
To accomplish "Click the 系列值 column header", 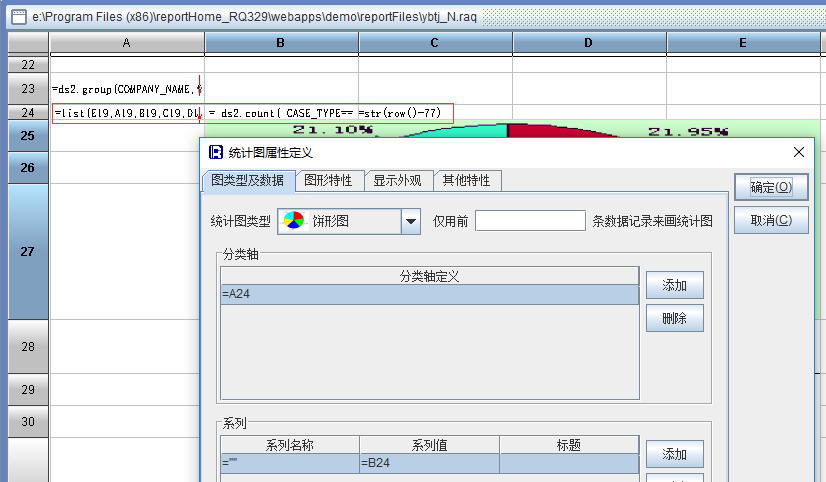I will point(429,445).
